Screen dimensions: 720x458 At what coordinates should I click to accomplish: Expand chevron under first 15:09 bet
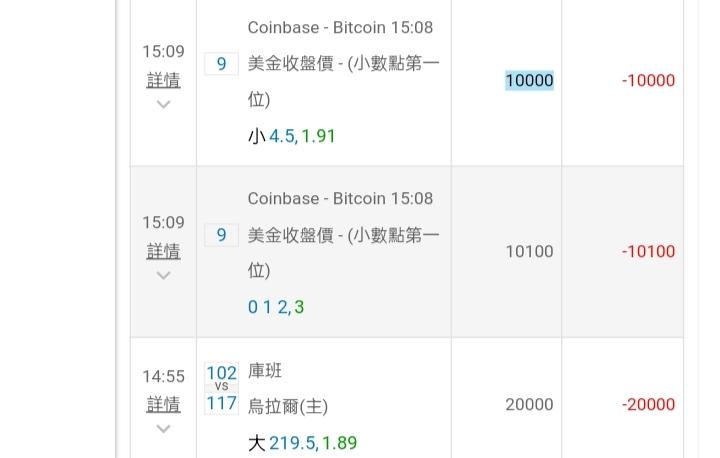tap(163, 104)
